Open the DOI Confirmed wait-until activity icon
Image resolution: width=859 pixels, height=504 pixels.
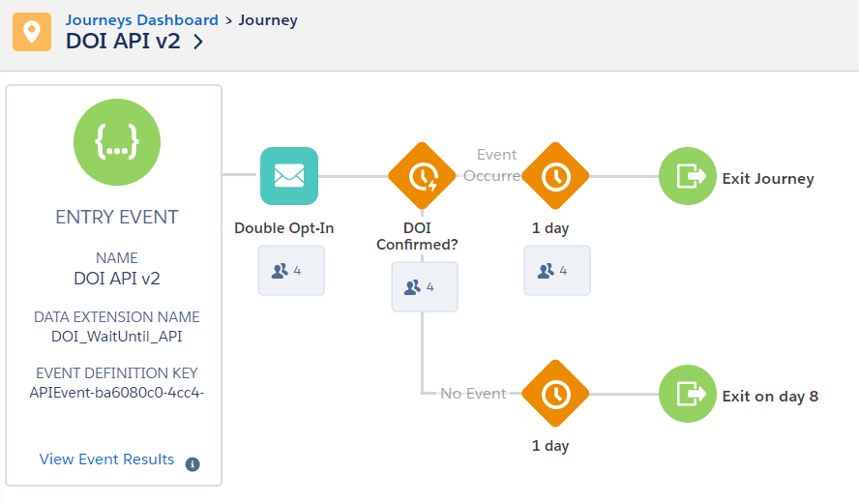422,176
